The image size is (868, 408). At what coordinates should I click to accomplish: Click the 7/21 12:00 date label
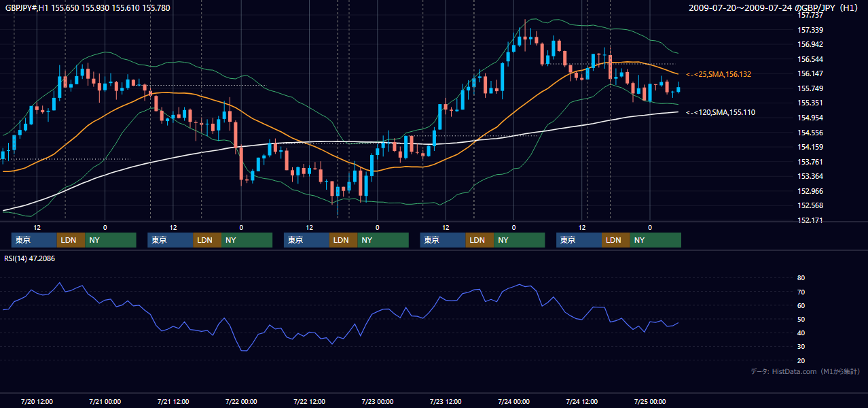[173, 401]
